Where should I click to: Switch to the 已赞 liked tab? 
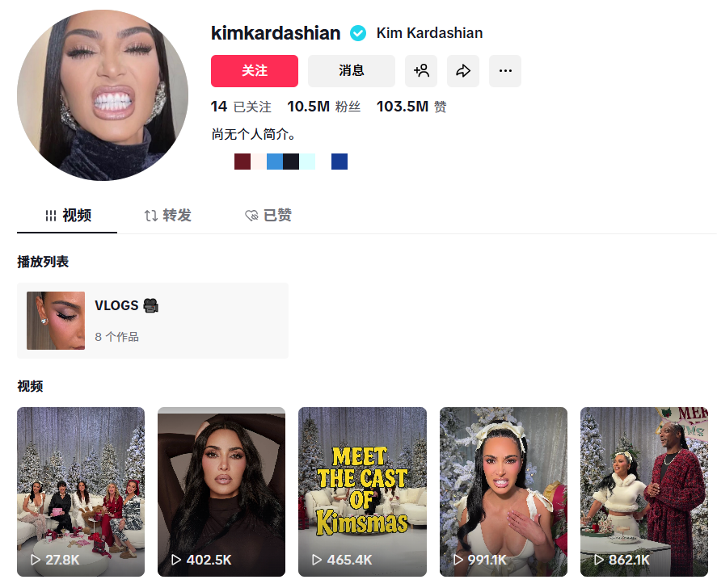coord(268,215)
